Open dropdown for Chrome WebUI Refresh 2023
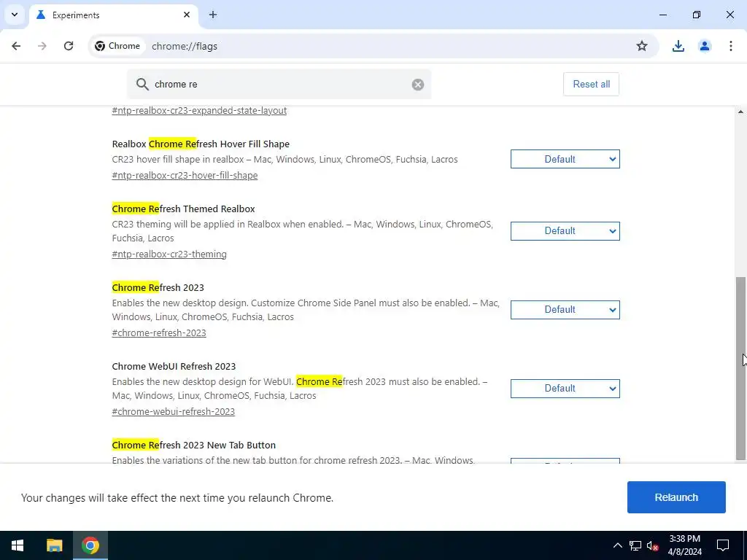 (565, 389)
